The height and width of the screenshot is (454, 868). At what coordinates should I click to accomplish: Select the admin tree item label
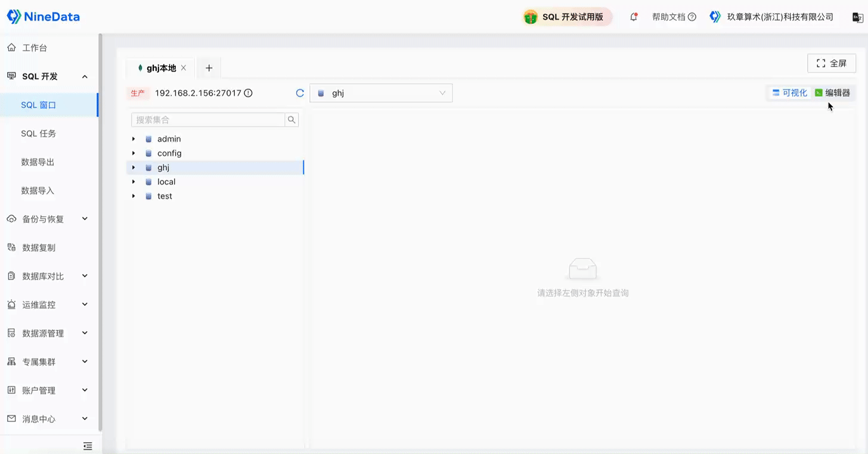coord(169,139)
